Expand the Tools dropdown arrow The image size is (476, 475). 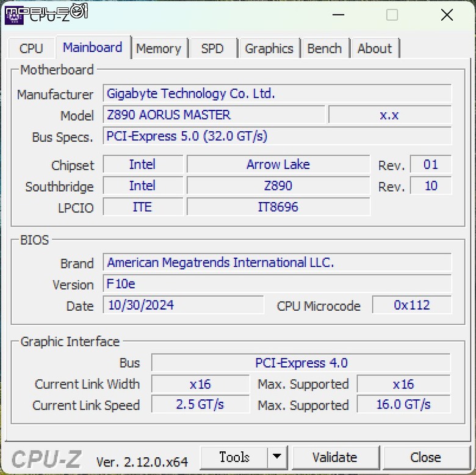(x=277, y=457)
